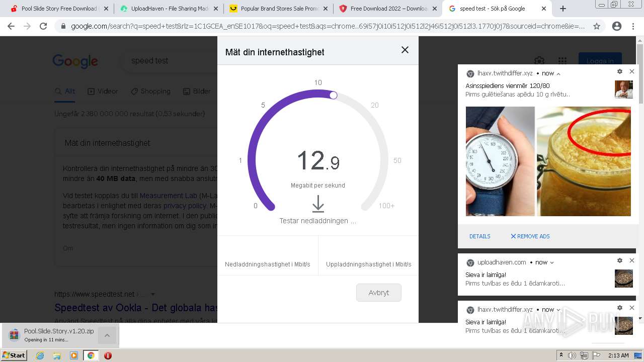The width and height of the screenshot is (644, 362).
Task: Open settings gear on bottom lhaxv notification
Action: pos(620,308)
